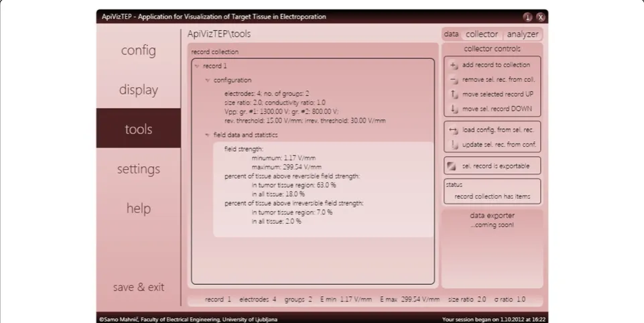Switch to the data tab

[451, 34]
